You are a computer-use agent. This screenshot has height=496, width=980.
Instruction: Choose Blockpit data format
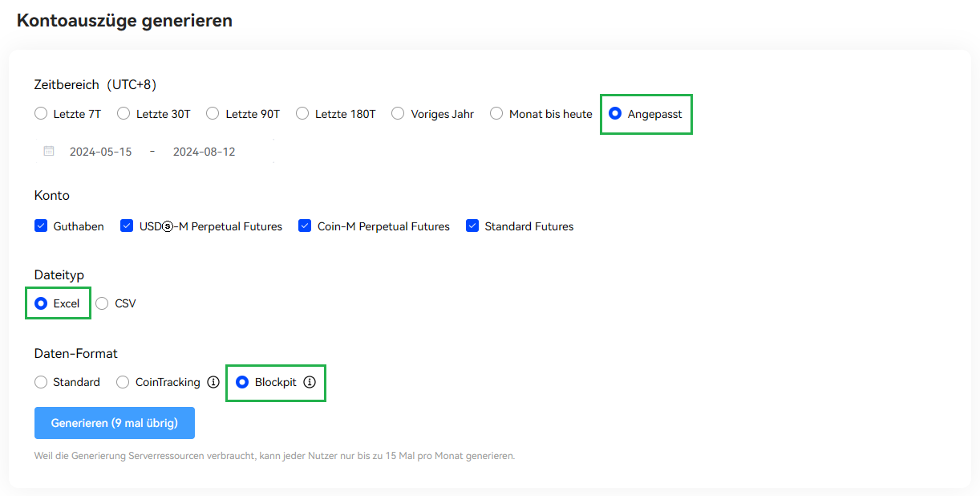[x=242, y=382]
